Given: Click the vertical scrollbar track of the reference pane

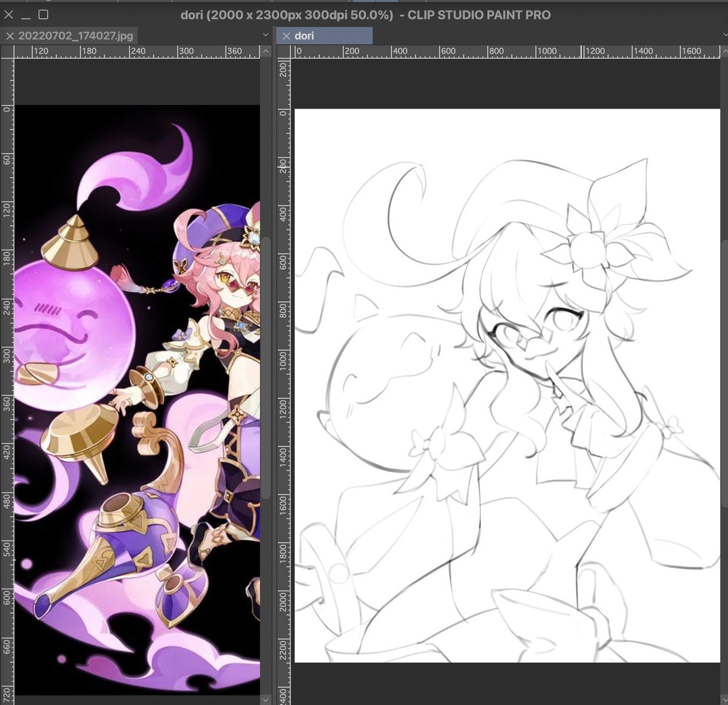Looking at the screenshot, I should point(266,376).
